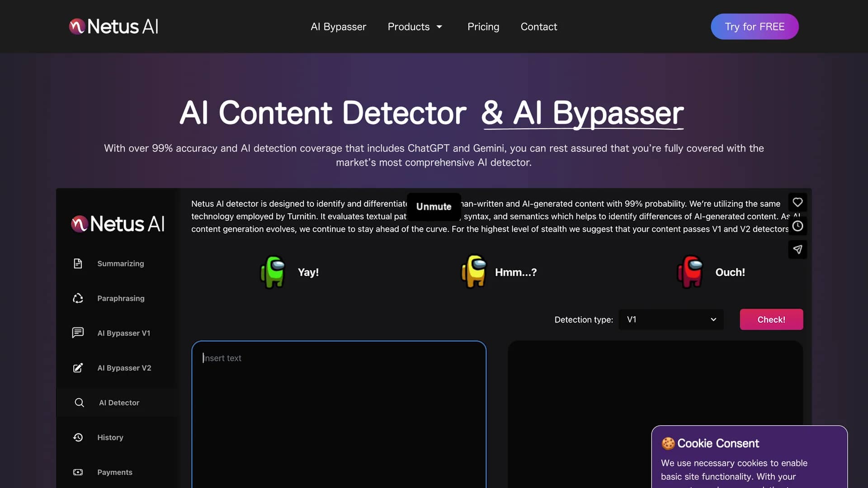The image size is (868, 488).
Task: Click the Unmute button
Action: point(434,206)
